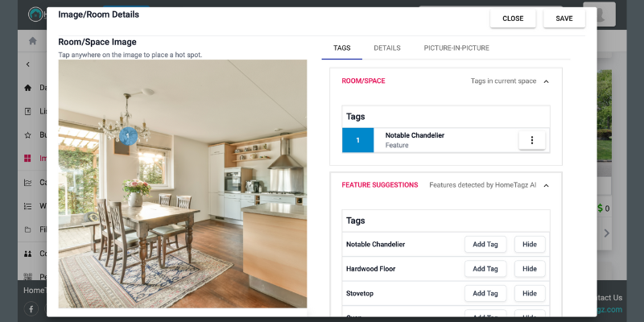This screenshot has width=644, height=322.
Task: Click the HomeTagz logo in top bar
Action: [x=35, y=14]
